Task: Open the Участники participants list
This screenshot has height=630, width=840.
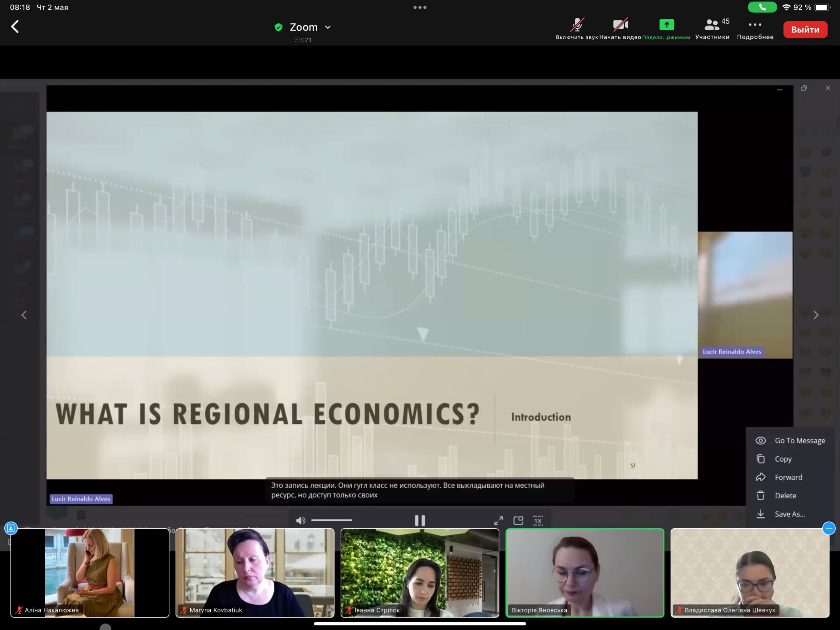Action: tap(712, 29)
